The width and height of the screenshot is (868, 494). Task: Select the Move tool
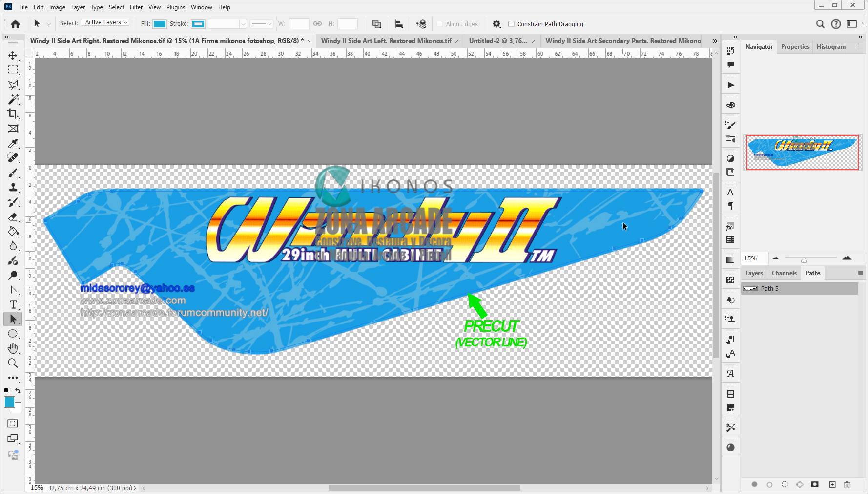click(x=13, y=55)
